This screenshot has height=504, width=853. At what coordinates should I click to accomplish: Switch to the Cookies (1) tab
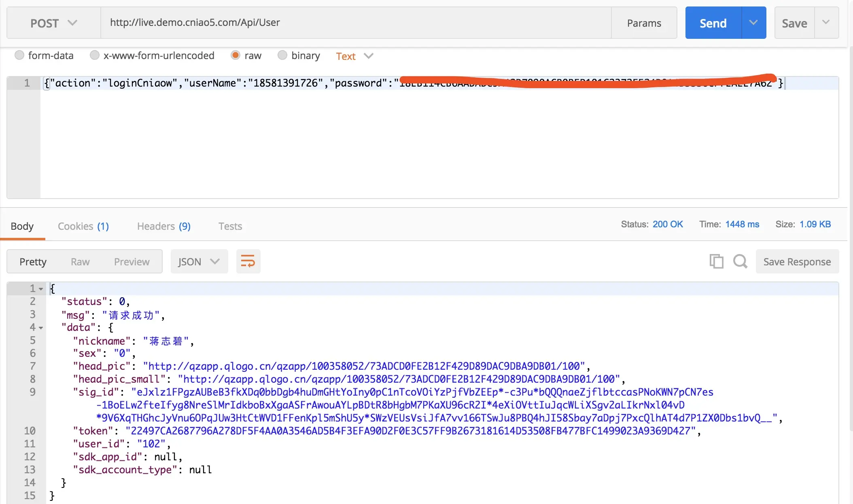pyautogui.click(x=83, y=226)
